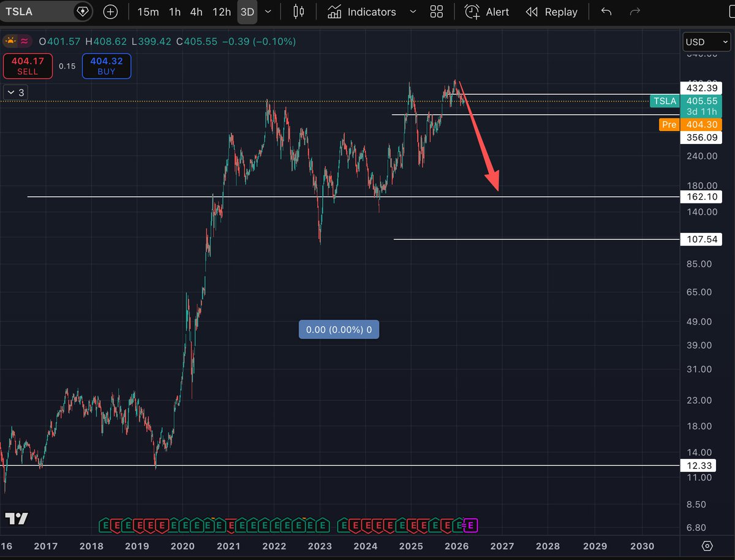Click the H408.62 high value in legend
735x560 pixels.
pyautogui.click(x=106, y=42)
